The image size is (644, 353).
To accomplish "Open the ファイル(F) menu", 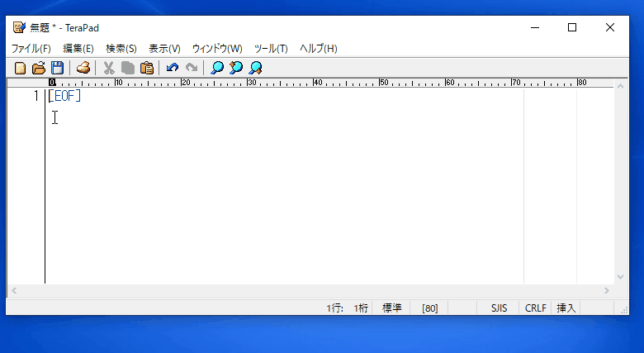I will [x=31, y=49].
